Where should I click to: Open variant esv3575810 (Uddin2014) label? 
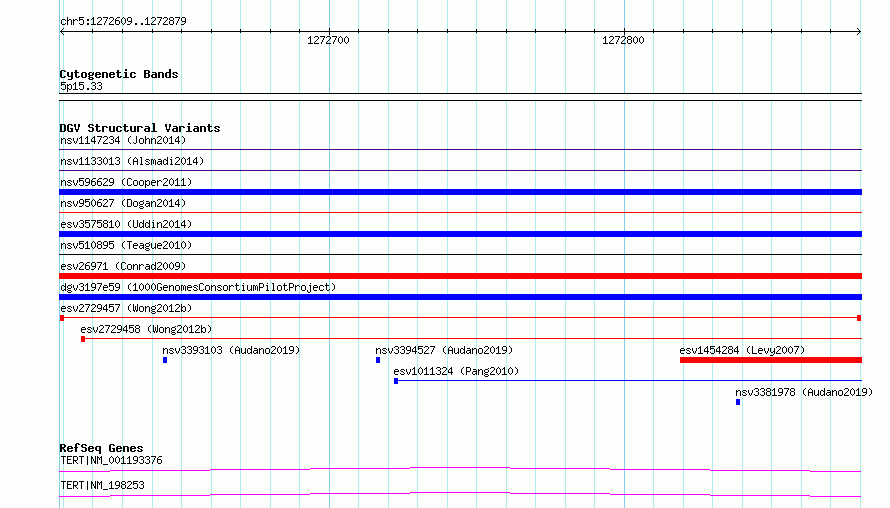coord(126,224)
